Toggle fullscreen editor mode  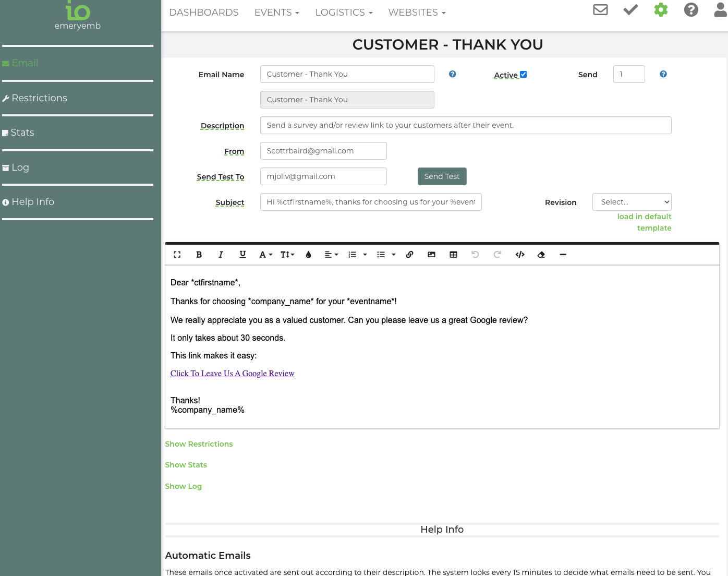(x=177, y=255)
